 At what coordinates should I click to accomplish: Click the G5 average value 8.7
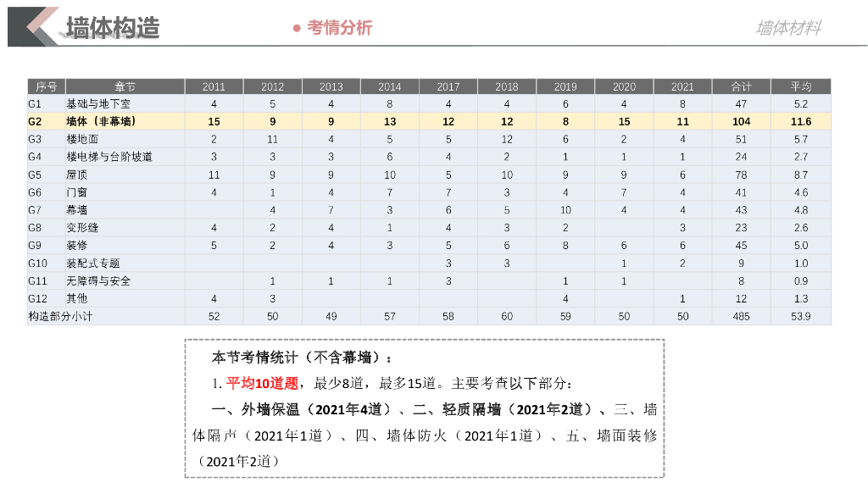(801, 175)
